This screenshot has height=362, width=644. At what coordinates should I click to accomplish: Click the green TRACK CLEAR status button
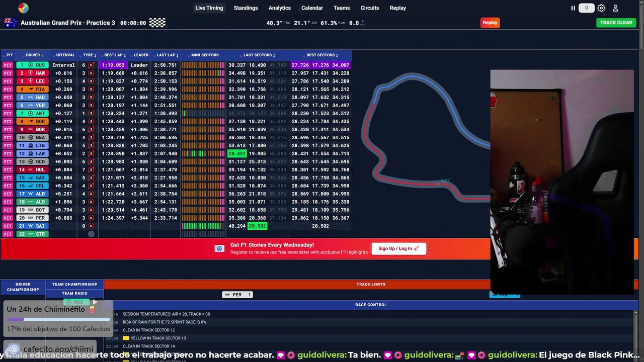[x=616, y=23]
